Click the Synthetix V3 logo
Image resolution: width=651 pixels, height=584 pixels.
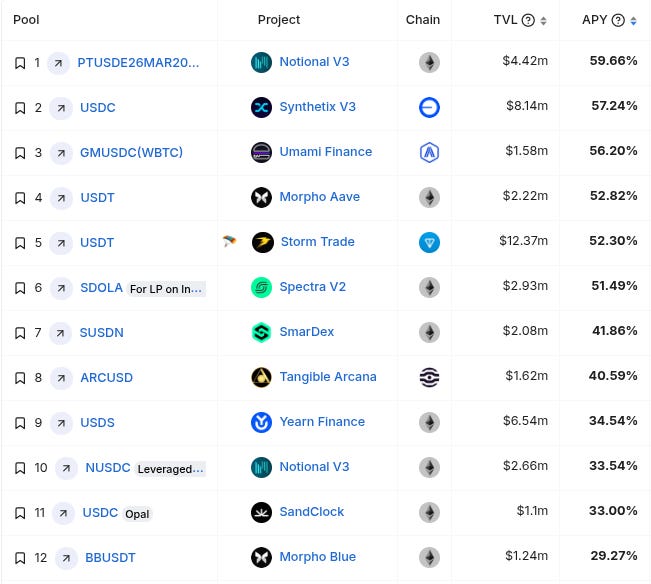pos(262,108)
